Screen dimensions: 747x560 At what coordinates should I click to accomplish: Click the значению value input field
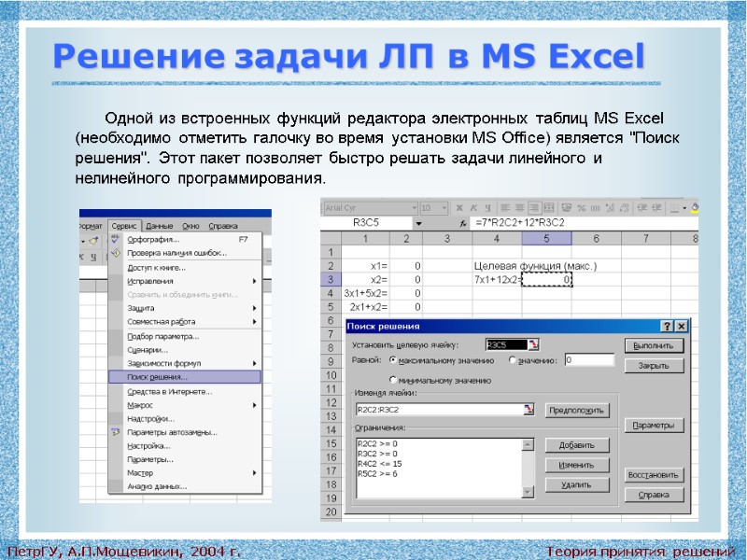589,360
